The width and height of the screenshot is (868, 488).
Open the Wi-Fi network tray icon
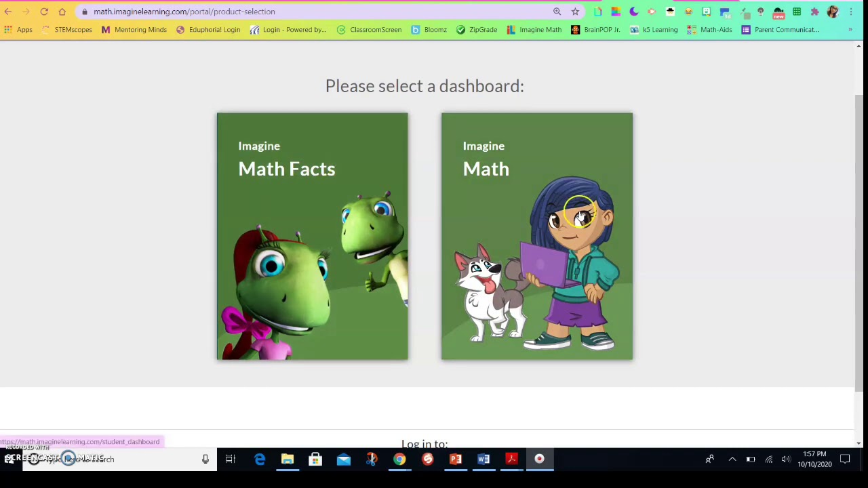769,460
